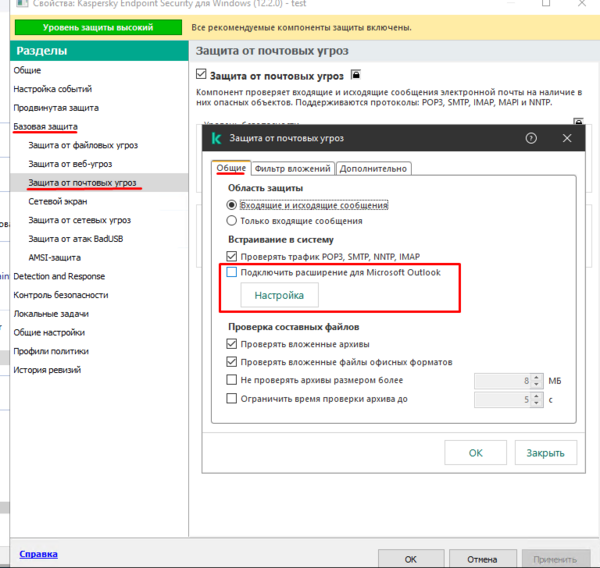Select AMSI-защита item
Viewport: 600px width, 568px height.
point(55,258)
